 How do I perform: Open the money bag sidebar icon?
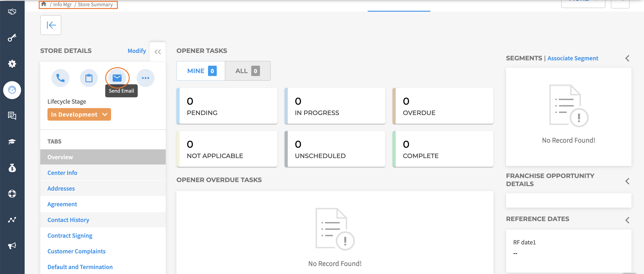(12, 168)
